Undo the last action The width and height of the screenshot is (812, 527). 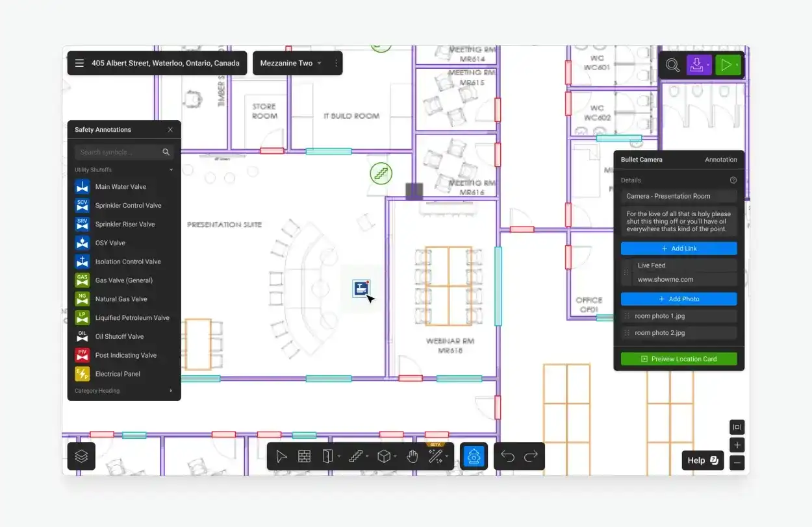coord(507,456)
